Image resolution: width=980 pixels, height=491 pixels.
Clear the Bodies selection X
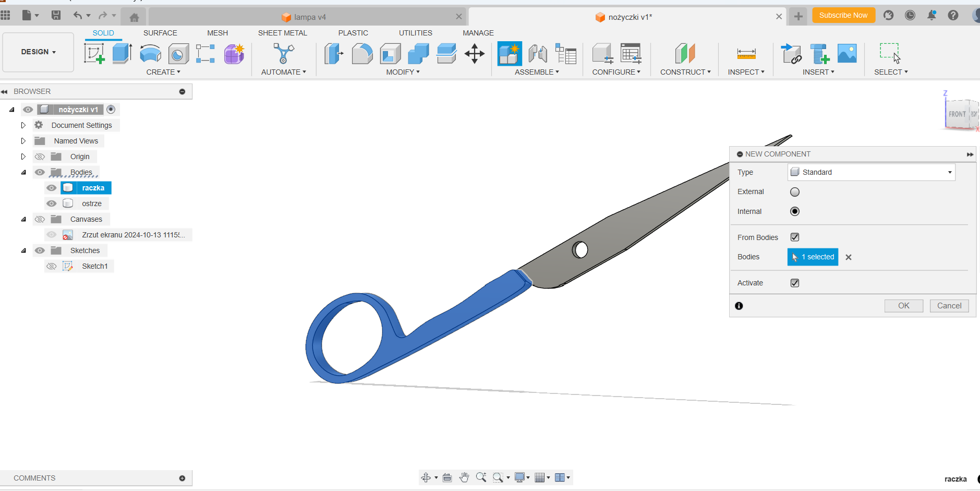(849, 257)
